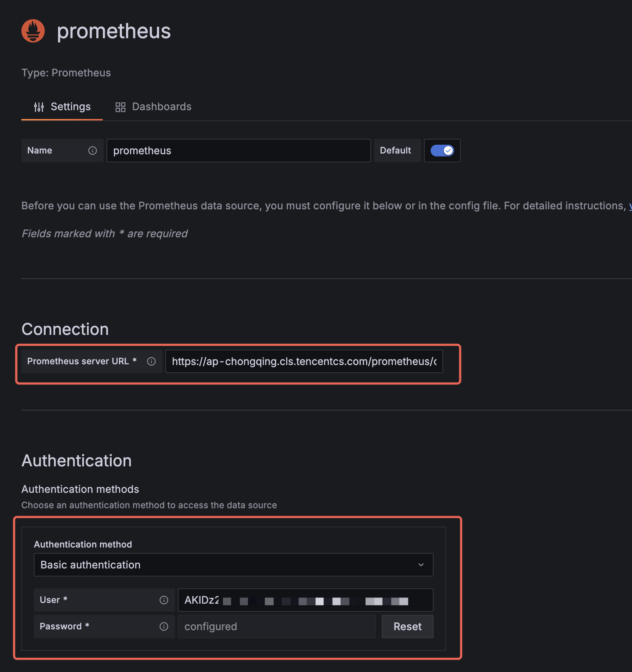This screenshot has width=632, height=672.
Task: Click the Dashboards grid icon
Action: [x=120, y=107]
